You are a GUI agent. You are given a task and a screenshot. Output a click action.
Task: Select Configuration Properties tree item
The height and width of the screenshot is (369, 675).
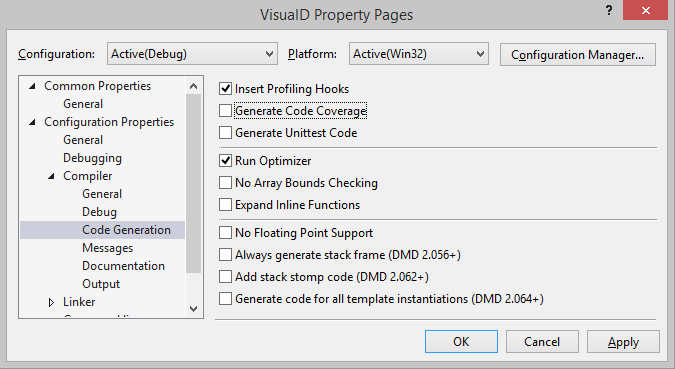pos(109,122)
